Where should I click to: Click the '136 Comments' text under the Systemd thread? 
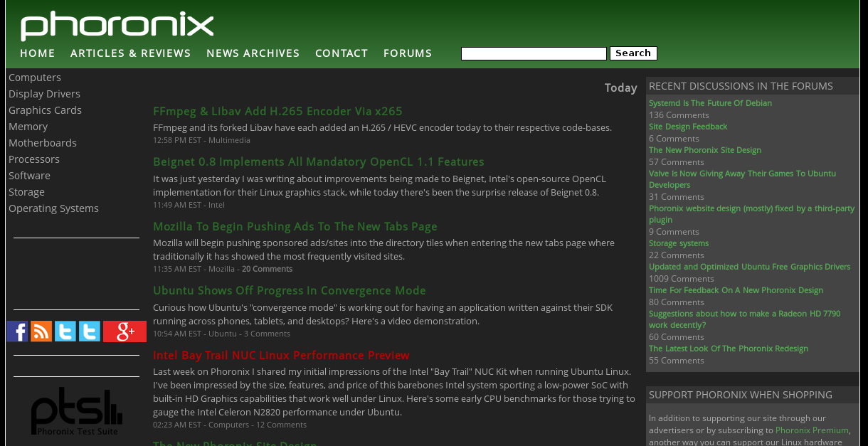[679, 115]
